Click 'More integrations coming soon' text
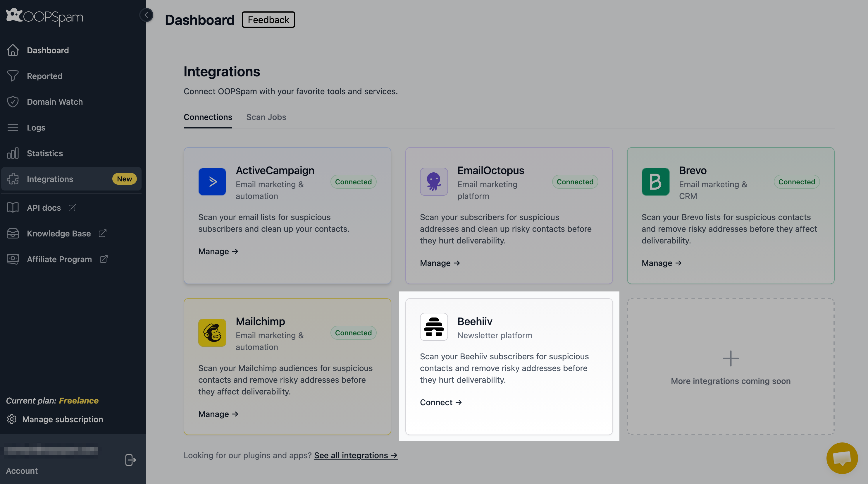868x484 pixels. 731,381
